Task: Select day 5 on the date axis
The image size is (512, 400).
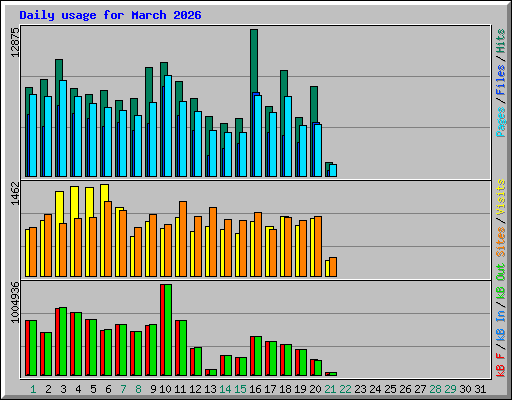Action: (x=93, y=389)
